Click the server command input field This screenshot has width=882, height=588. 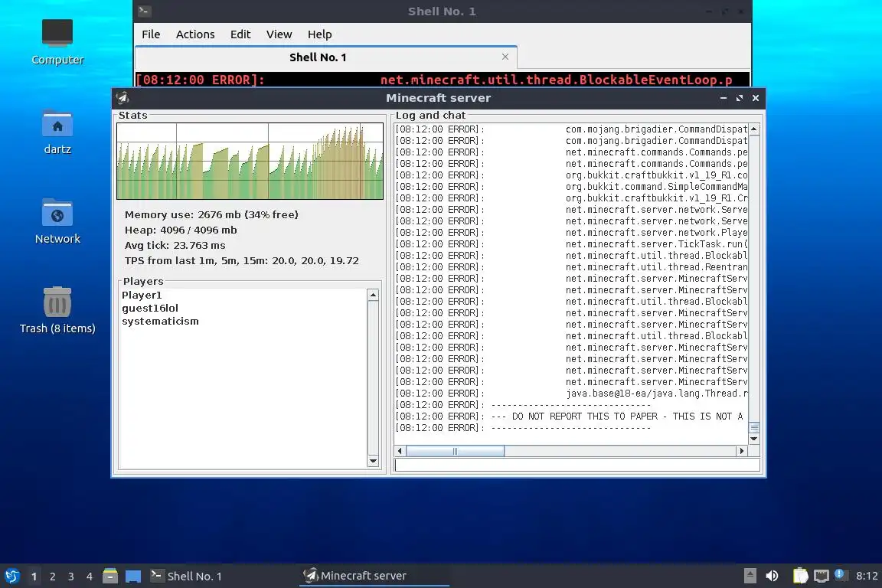click(x=577, y=465)
